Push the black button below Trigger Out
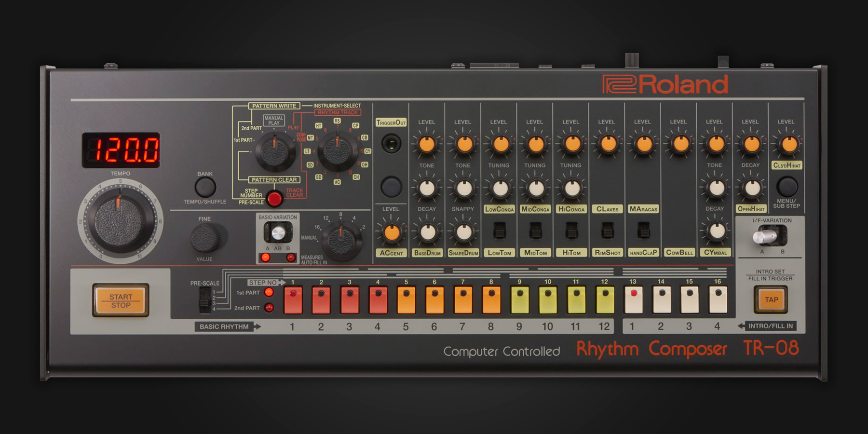This screenshot has width=868, height=434. tap(391, 187)
